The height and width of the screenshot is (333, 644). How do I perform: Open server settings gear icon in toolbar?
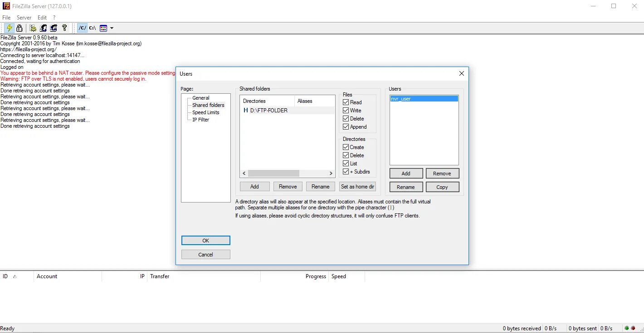[x=33, y=28]
